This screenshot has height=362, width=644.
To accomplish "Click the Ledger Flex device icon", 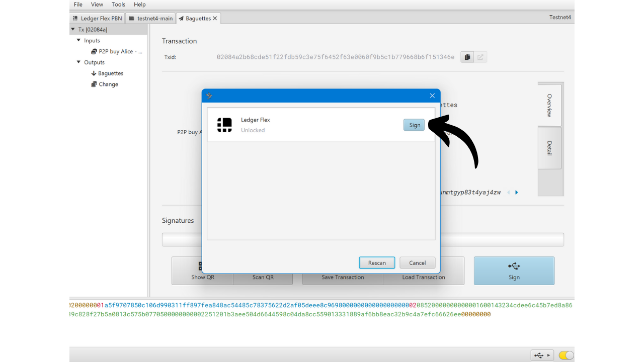I will (x=224, y=125).
